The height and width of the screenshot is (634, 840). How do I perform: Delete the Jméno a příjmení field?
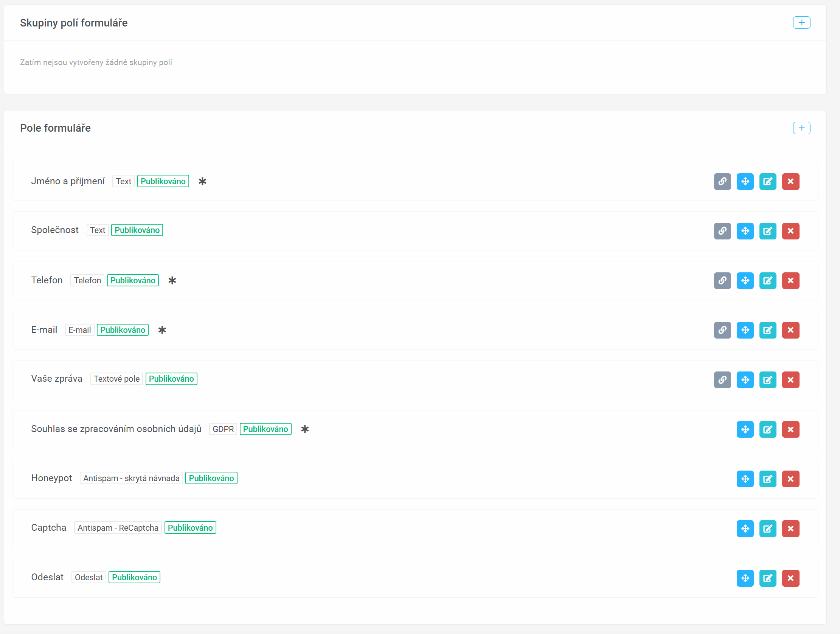coord(790,182)
